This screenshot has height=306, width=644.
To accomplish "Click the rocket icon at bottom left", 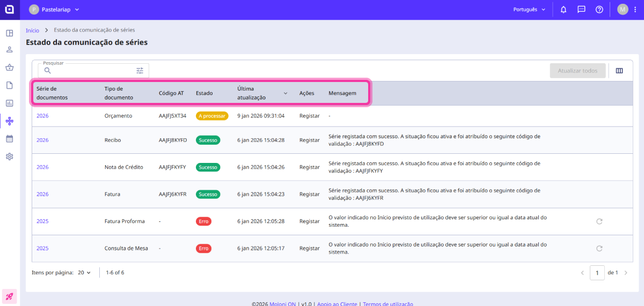I will pos(10,296).
